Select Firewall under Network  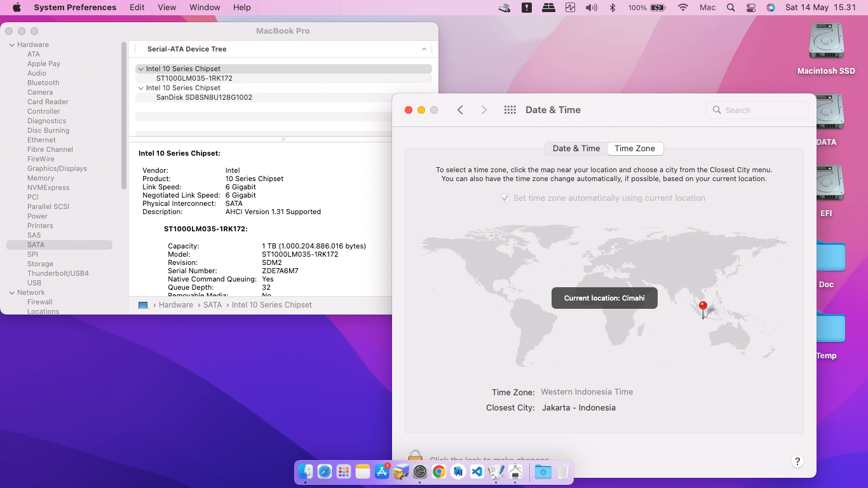click(x=40, y=302)
